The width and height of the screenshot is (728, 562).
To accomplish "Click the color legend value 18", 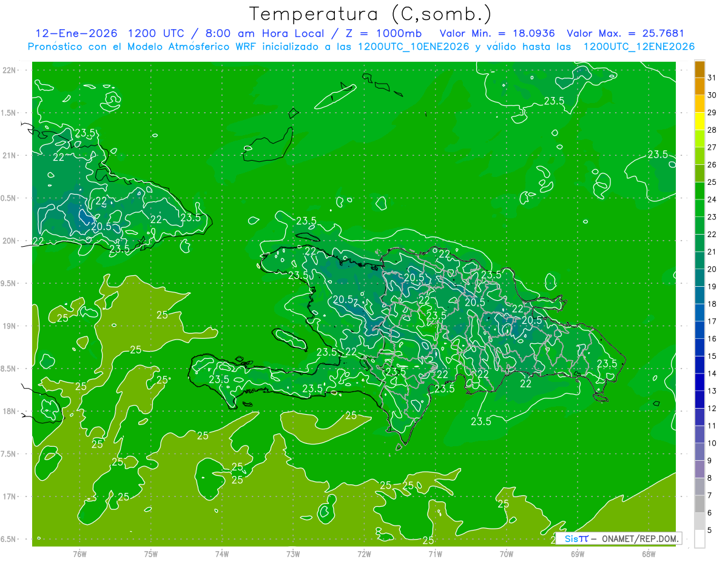I will pyautogui.click(x=712, y=304).
